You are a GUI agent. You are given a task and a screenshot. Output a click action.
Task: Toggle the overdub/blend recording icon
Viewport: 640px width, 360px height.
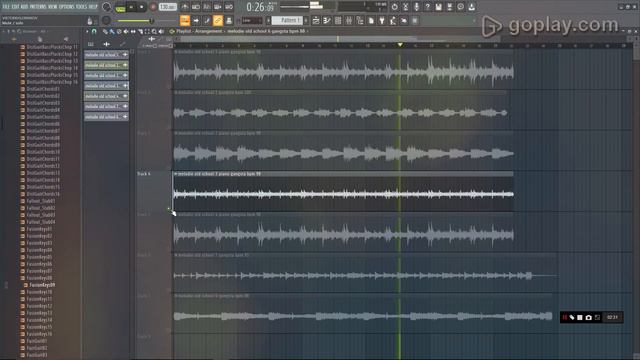(218, 7)
